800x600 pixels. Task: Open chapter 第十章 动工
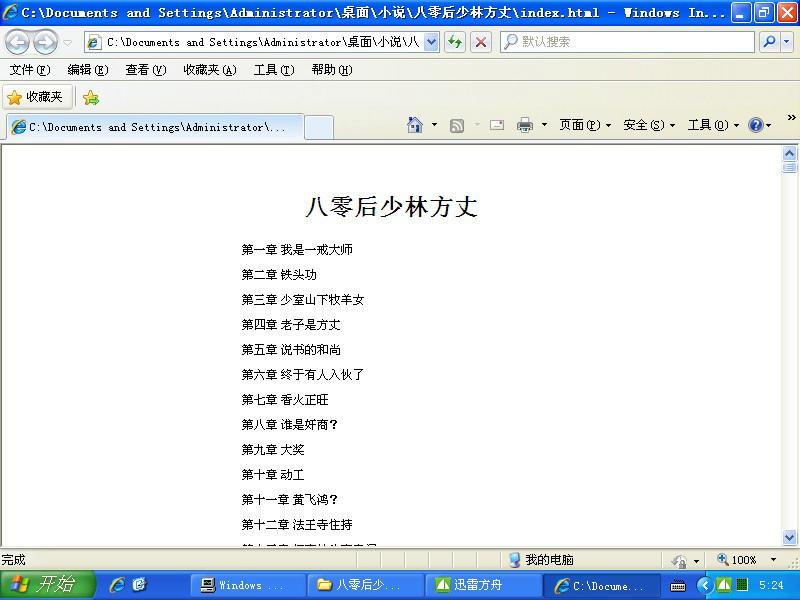pos(272,474)
